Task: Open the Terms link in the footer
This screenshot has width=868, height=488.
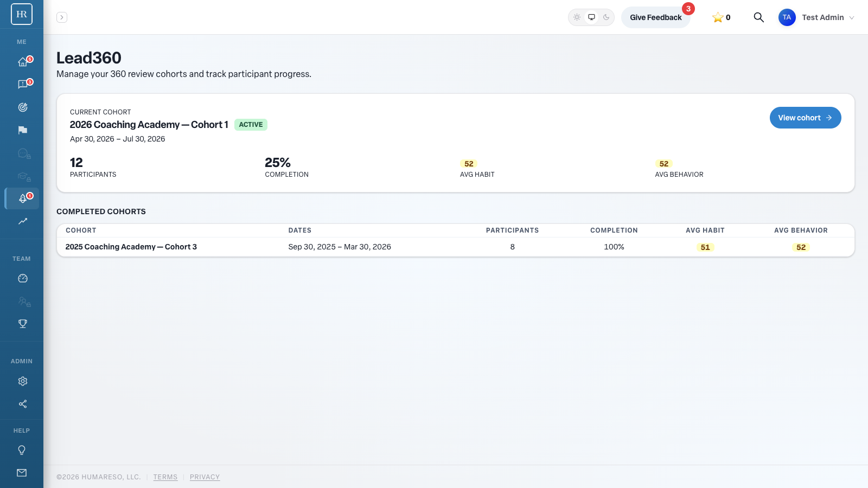Action: [165, 477]
